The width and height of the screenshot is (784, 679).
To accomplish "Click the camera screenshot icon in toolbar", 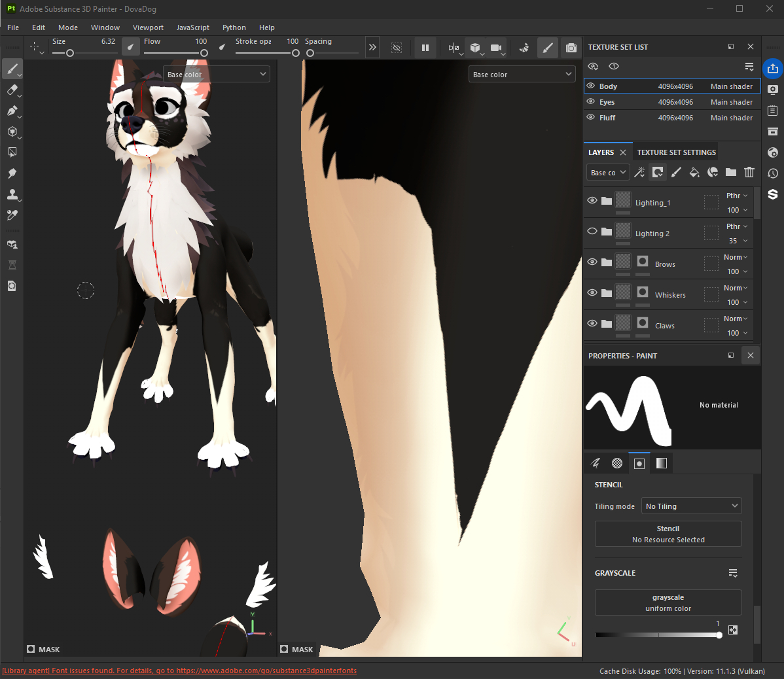I will [571, 48].
